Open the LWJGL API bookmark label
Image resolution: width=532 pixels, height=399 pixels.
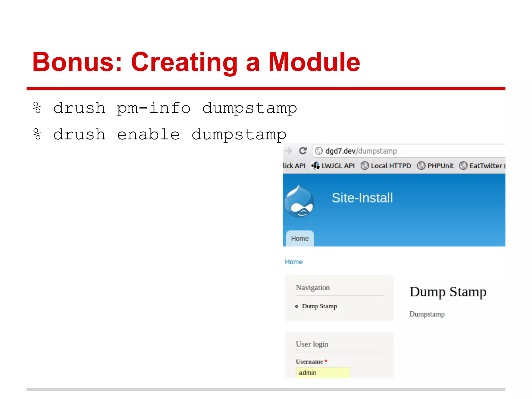[x=338, y=166]
